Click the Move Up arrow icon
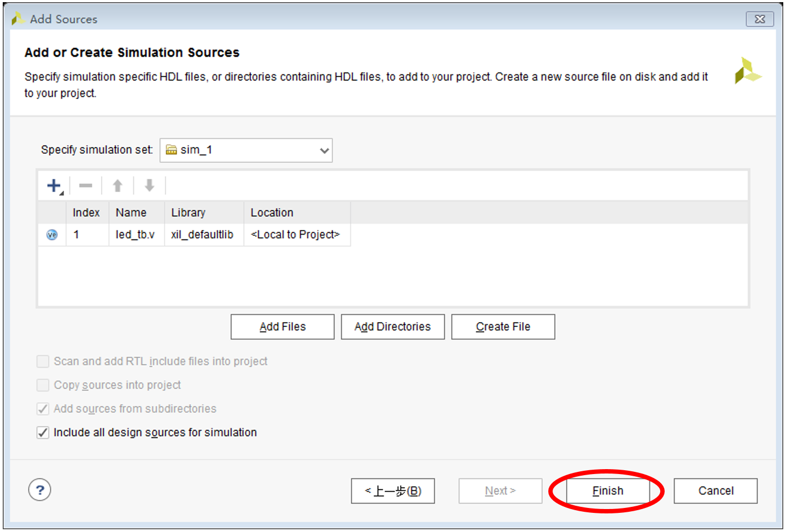 click(118, 186)
